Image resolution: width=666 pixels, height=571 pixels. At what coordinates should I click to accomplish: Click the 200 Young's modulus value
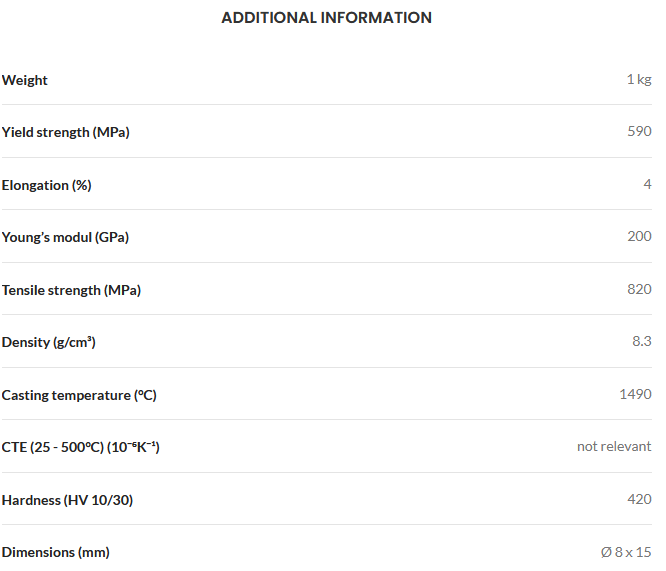(639, 236)
